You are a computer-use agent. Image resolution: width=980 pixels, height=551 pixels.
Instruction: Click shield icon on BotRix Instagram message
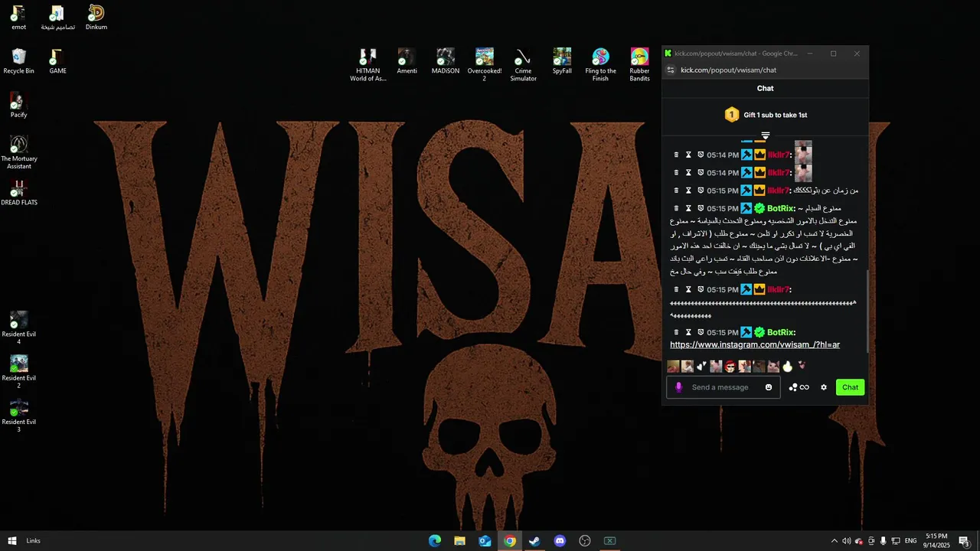(x=701, y=332)
